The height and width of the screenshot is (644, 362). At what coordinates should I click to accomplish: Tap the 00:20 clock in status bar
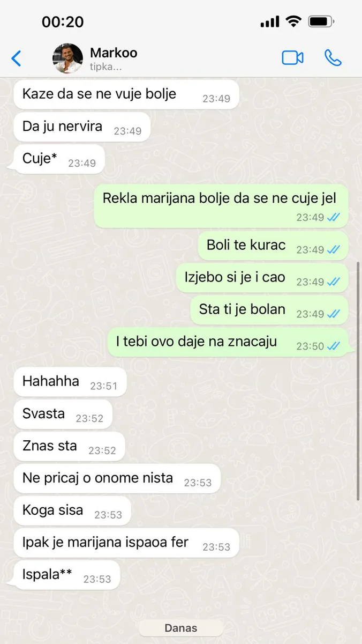(x=63, y=21)
